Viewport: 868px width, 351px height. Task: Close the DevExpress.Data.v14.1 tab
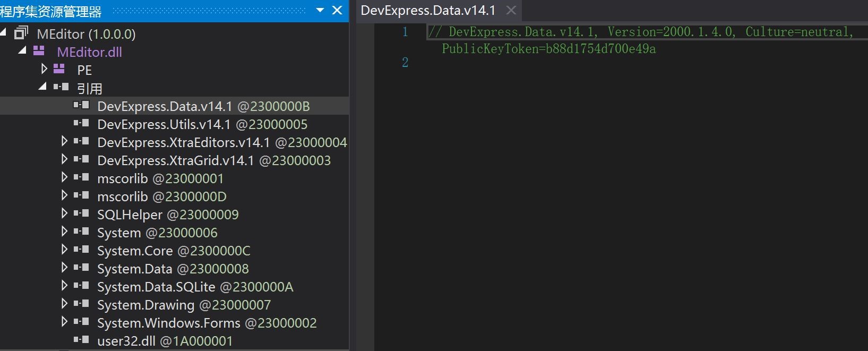pyautogui.click(x=511, y=10)
